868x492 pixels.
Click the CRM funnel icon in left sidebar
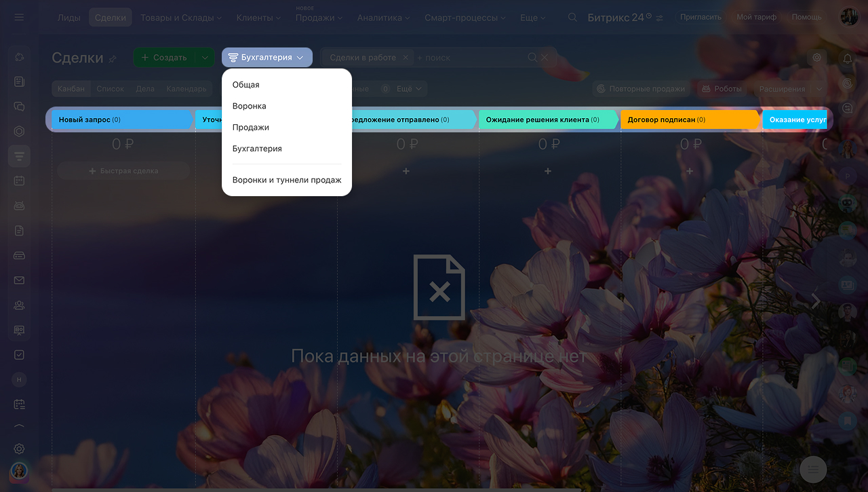(19, 157)
